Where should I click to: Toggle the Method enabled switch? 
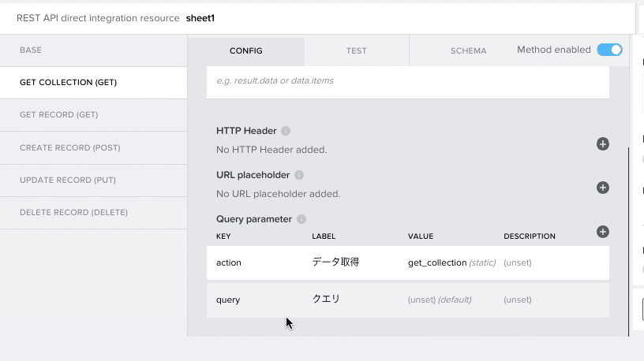click(x=609, y=50)
